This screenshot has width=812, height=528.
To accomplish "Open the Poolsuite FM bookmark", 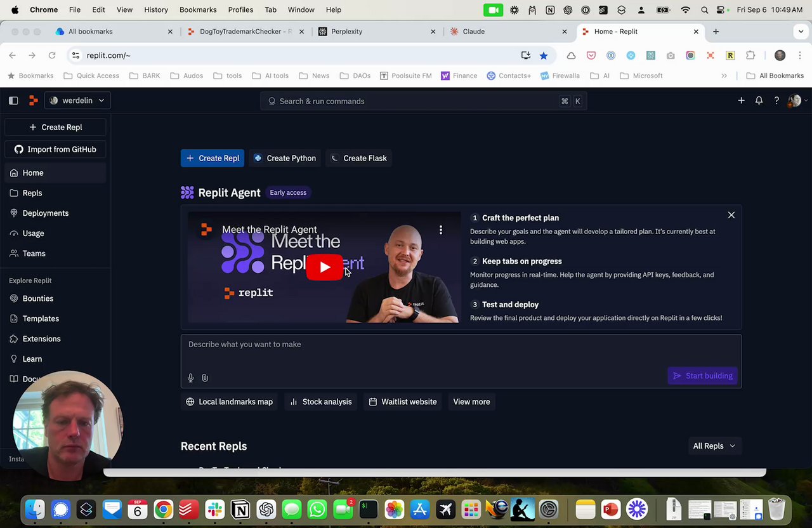I will [x=406, y=76].
